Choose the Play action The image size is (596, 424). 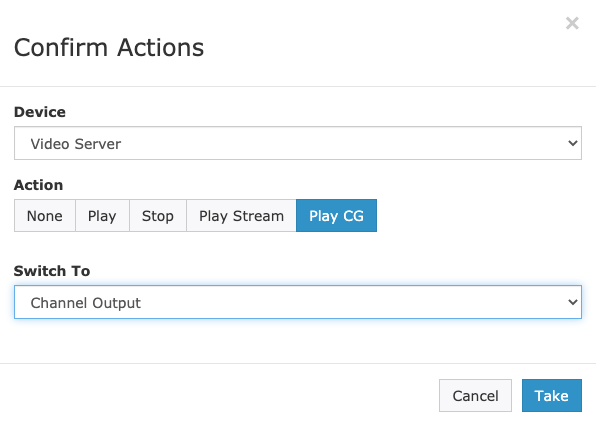[102, 216]
